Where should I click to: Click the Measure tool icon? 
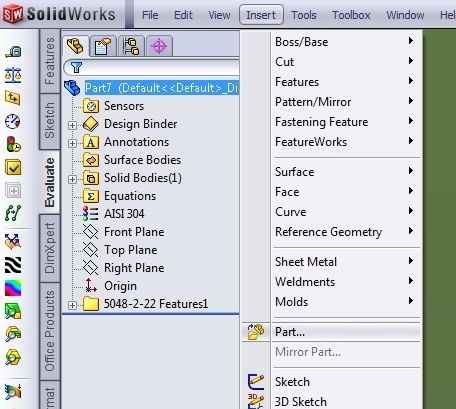(x=13, y=52)
